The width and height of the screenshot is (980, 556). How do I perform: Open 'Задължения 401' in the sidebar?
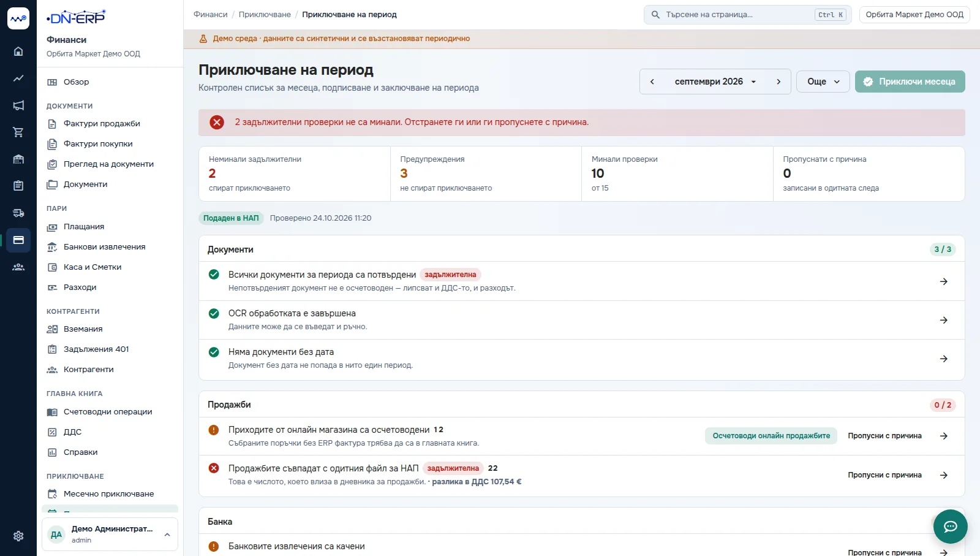pyautogui.click(x=110, y=349)
